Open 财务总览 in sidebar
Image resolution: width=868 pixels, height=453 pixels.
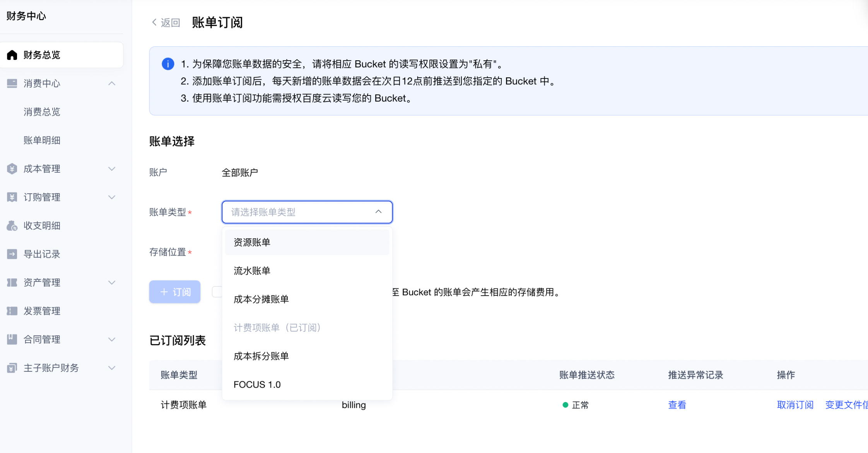tap(62, 55)
